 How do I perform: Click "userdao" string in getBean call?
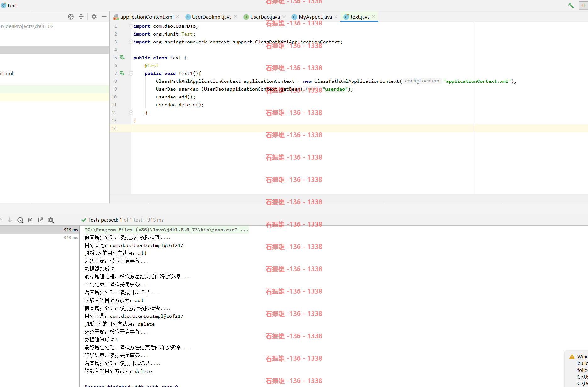[x=335, y=89]
